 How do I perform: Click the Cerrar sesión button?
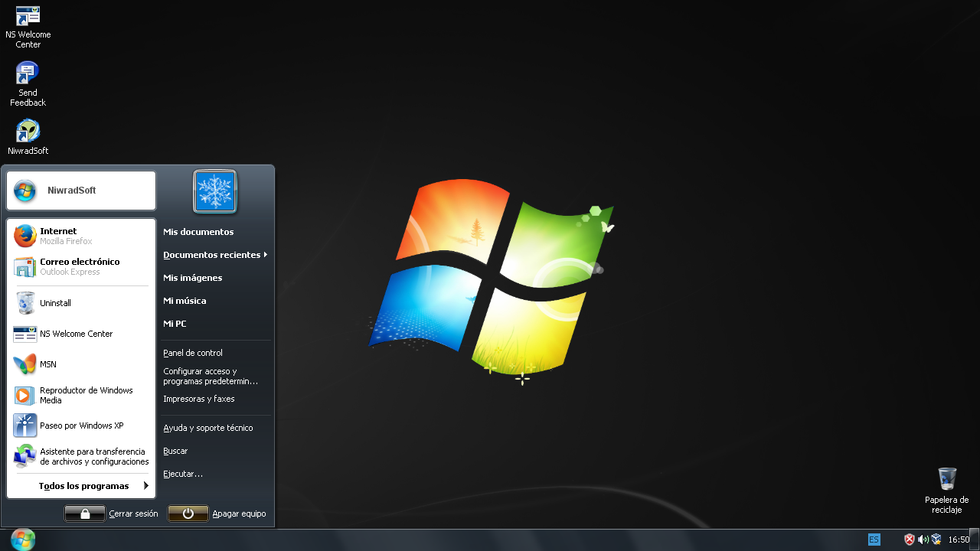(x=112, y=514)
